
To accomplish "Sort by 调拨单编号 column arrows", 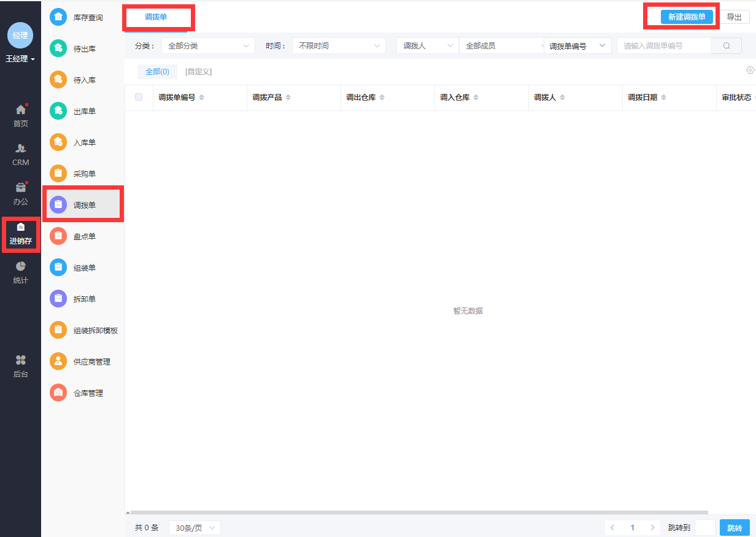I will click(x=201, y=98).
